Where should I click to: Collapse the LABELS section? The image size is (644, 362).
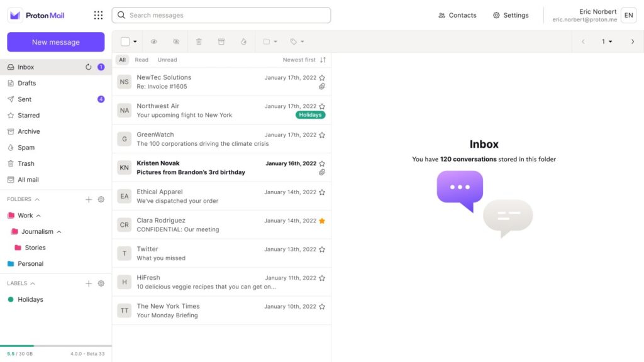33,283
